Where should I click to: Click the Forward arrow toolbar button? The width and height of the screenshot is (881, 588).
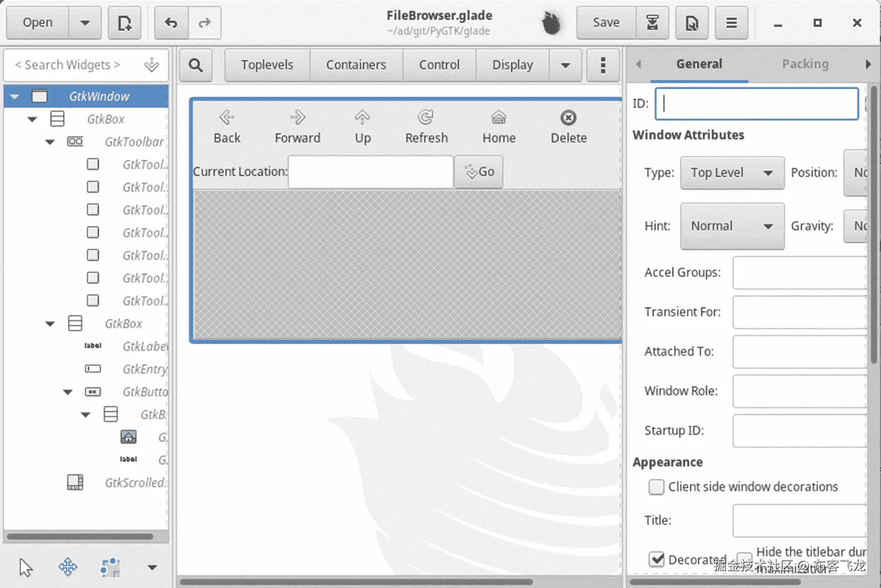tap(297, 127)
